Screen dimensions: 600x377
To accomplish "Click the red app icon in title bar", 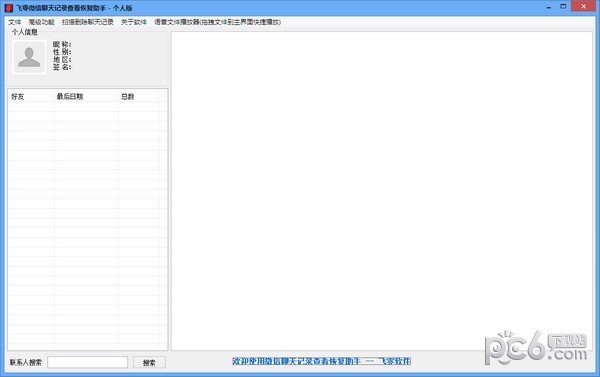I will pyautogui.click(x=8, y=8).
